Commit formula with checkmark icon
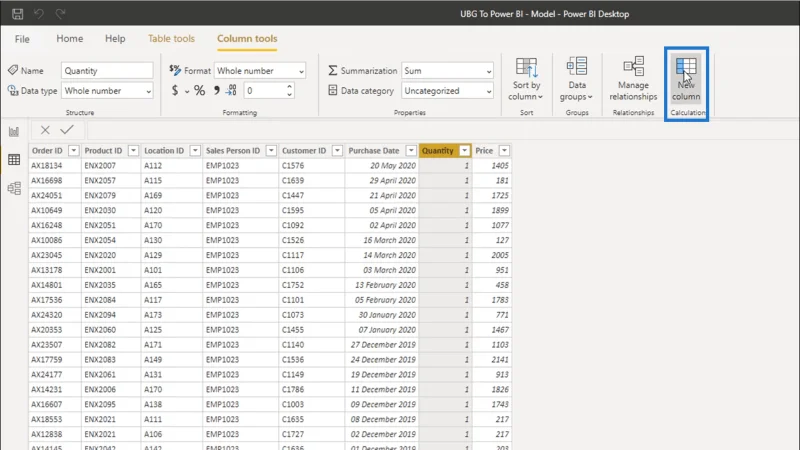 point(67,130)
